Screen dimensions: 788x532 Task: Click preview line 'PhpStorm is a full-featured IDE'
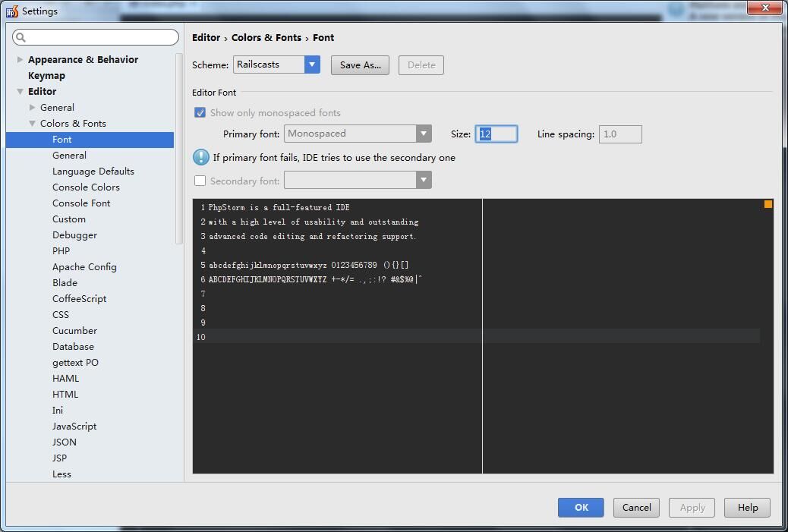coord(279,207)
